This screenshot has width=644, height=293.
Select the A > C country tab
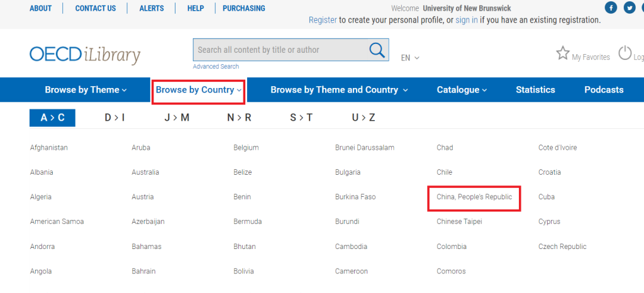52,118
